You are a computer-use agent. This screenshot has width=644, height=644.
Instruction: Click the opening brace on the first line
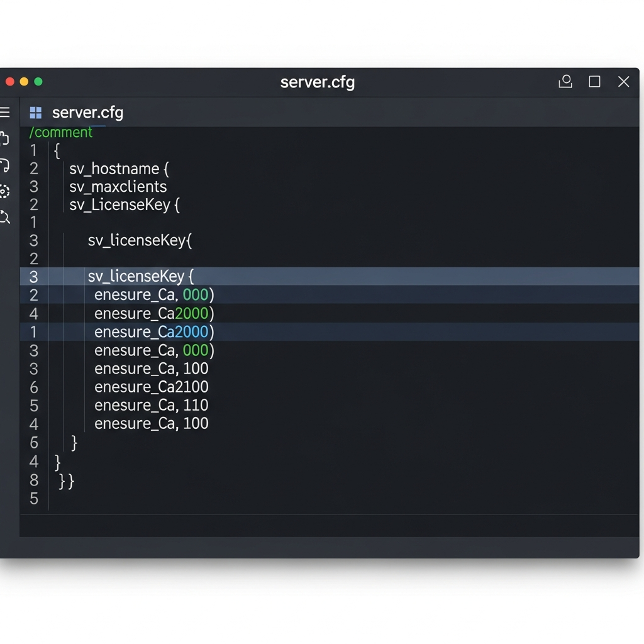click(57, 151)
